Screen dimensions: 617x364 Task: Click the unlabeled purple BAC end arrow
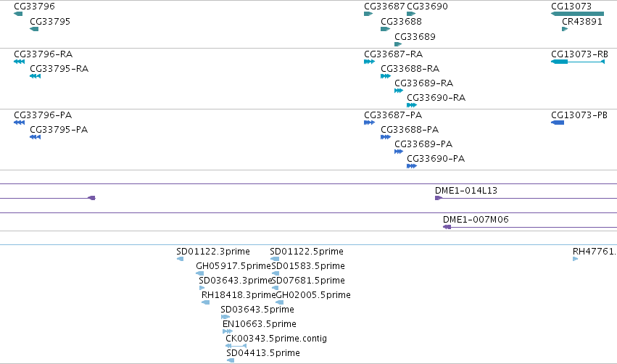91,198
